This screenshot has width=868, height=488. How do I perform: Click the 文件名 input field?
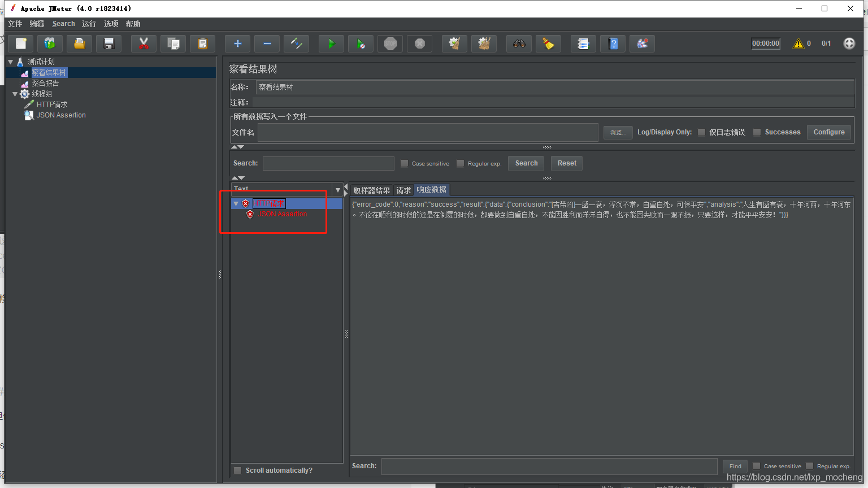pyautogui.click(x=428, y=132)
